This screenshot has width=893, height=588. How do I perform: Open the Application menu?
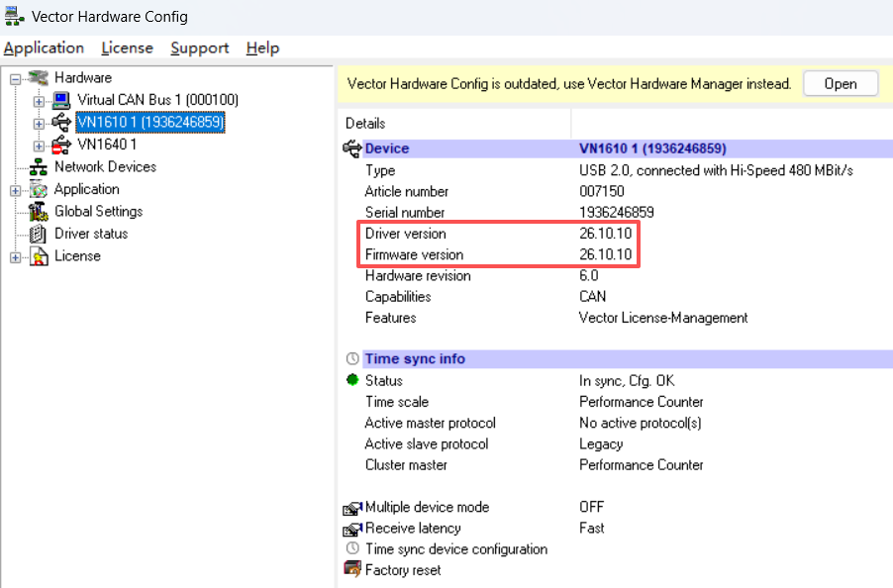44,49
